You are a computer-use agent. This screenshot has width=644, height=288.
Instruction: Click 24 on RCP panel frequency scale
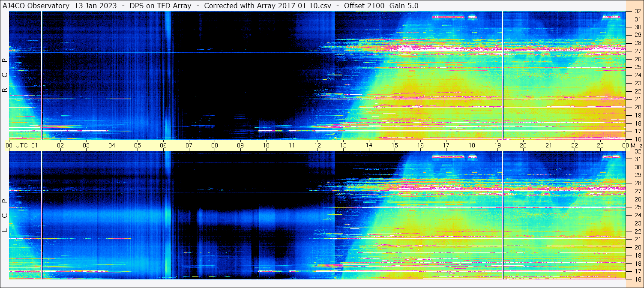pos(637,75)
